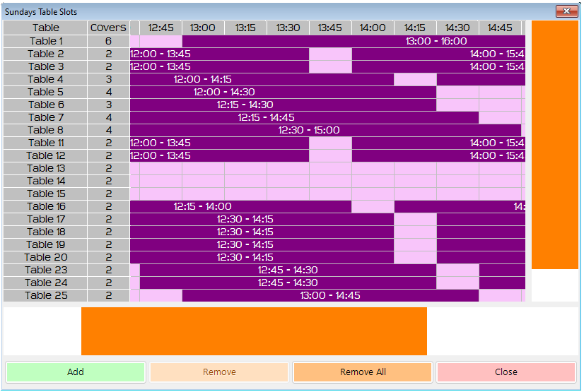This screenshot has height=392, width=584.
Task: Click the Remove All button
Action: pos(362,372)
